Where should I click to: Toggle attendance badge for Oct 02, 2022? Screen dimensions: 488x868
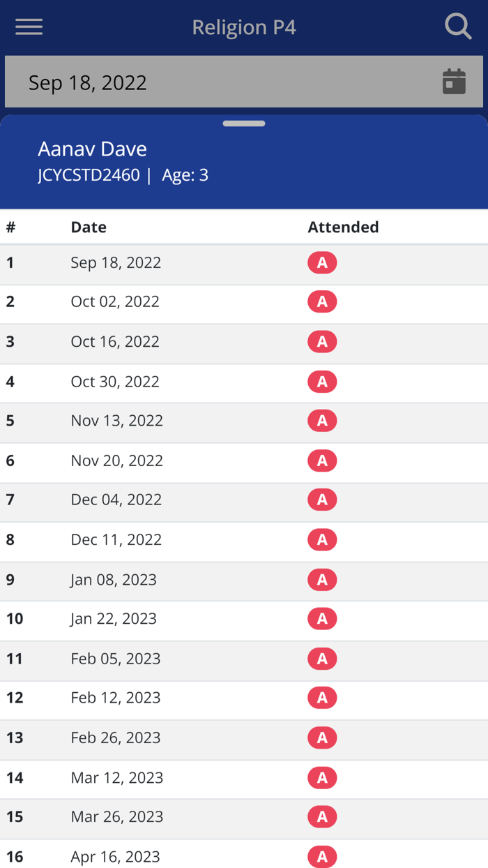coord(322,301)
